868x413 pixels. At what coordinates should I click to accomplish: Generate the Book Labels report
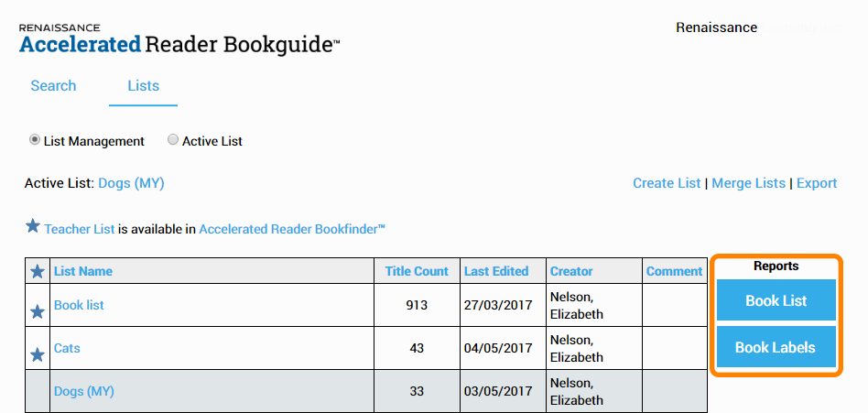click(776, 347)
